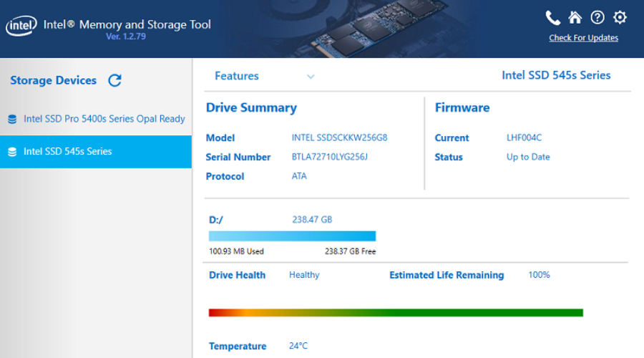Click the D:/ drive letter label
The width and height of the screenshot is (644, 358).
point(216,220)
